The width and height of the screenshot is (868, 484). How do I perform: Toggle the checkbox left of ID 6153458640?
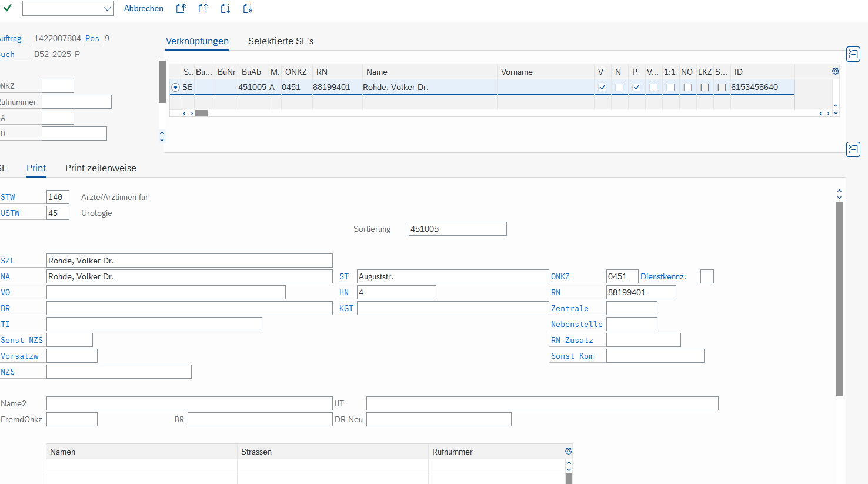click(722, 87)
